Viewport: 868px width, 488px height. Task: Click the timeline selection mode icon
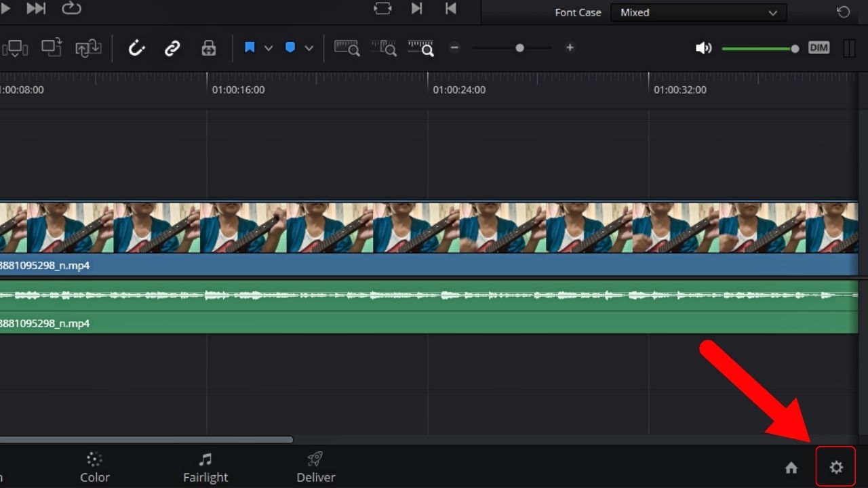[x=15, y=47]
